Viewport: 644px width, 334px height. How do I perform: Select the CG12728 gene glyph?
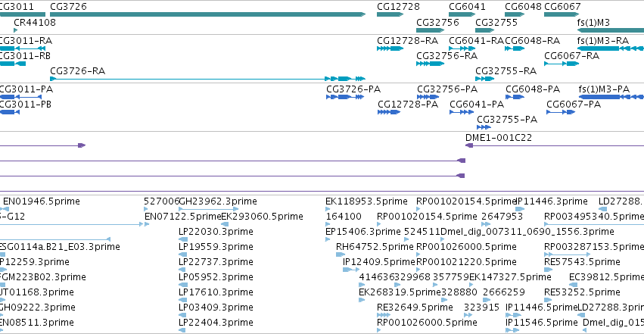[390, 14]
